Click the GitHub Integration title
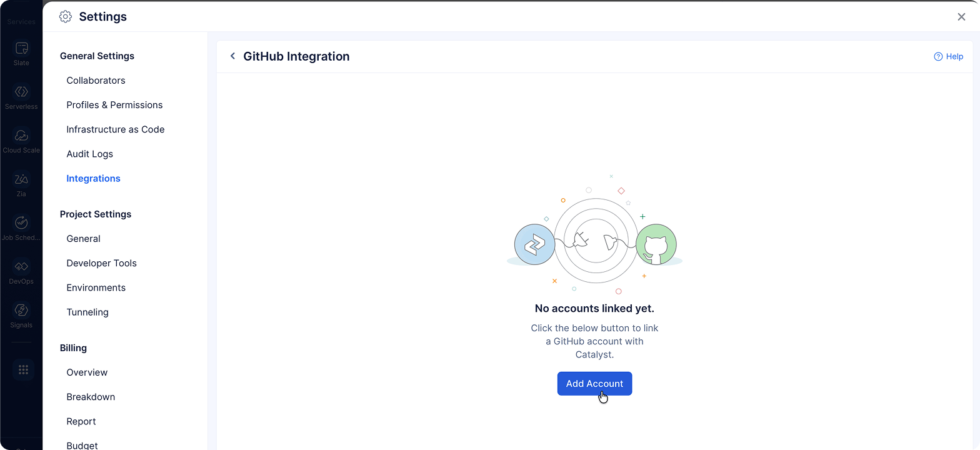The height and width of the screenshot is (450, 980). point(296,56)
